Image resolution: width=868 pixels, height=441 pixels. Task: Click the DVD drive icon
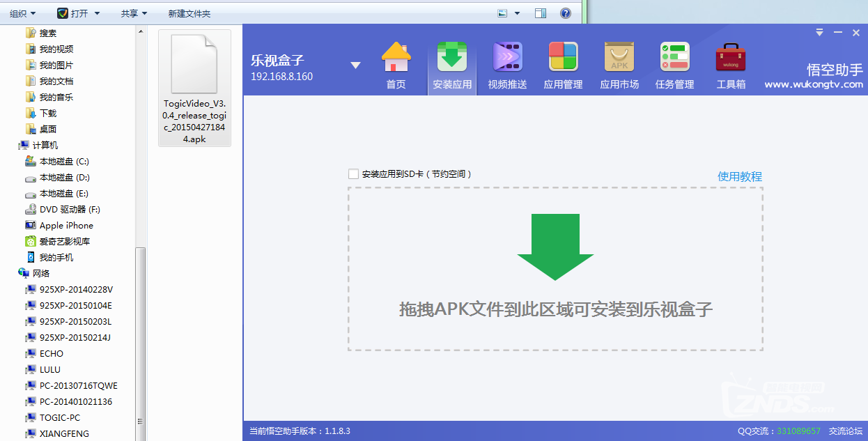pos(31,209)
